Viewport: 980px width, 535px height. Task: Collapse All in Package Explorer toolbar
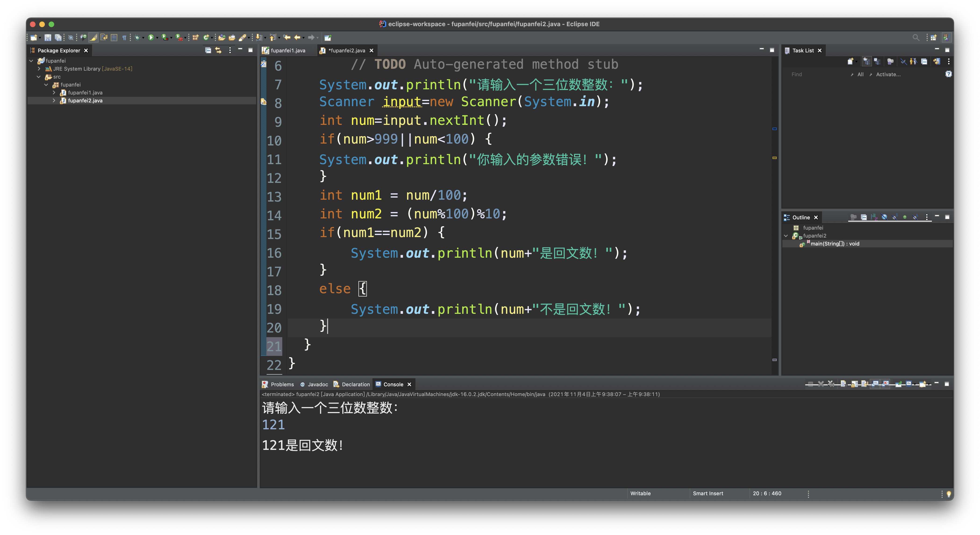point(208,50)
